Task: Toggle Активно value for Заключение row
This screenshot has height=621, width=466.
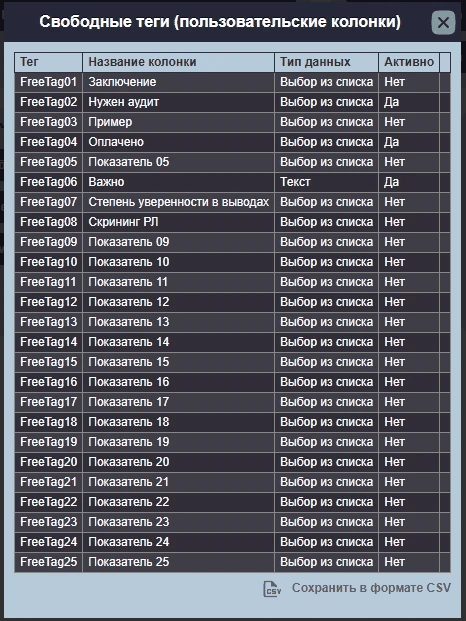Action: (x=409, y=82)
